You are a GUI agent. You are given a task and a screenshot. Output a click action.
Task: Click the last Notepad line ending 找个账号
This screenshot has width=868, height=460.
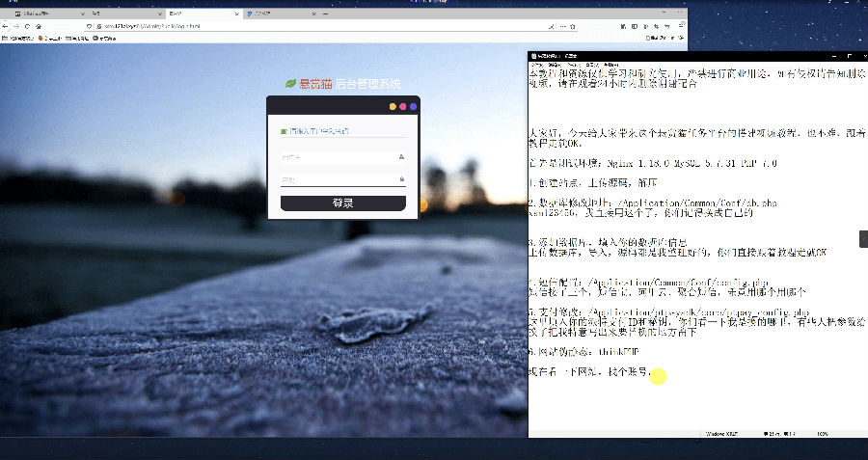coord(590,372)
